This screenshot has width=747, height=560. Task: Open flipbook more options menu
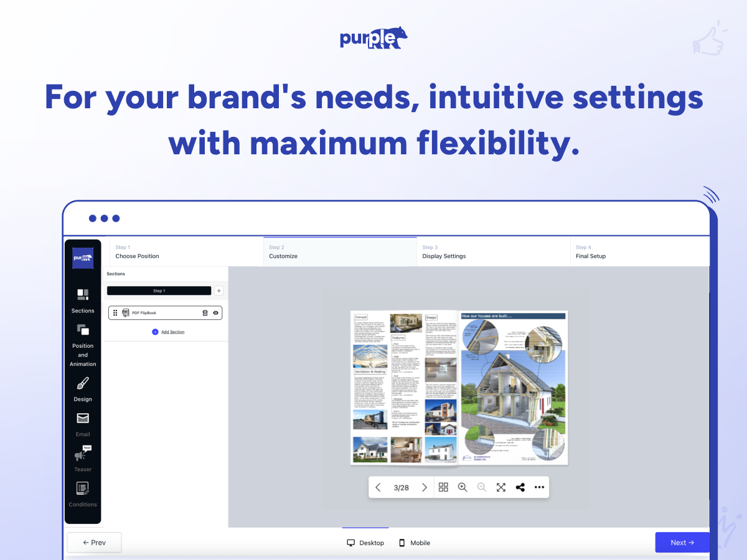tap(539, 488)
